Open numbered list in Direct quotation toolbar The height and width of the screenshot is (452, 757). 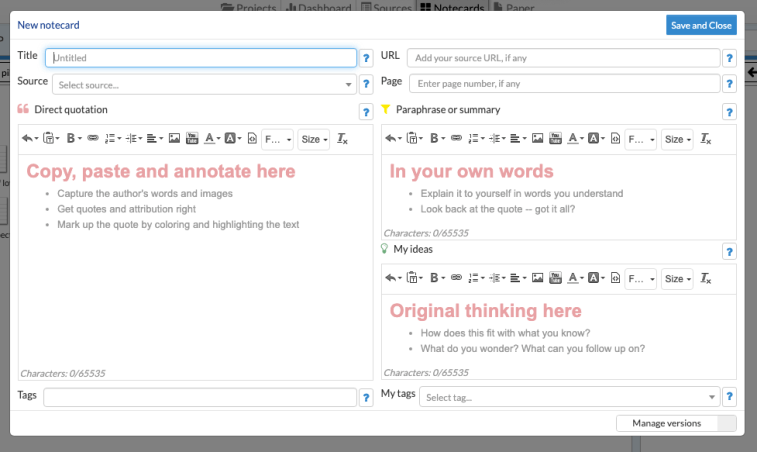click(x=113, y=139)
